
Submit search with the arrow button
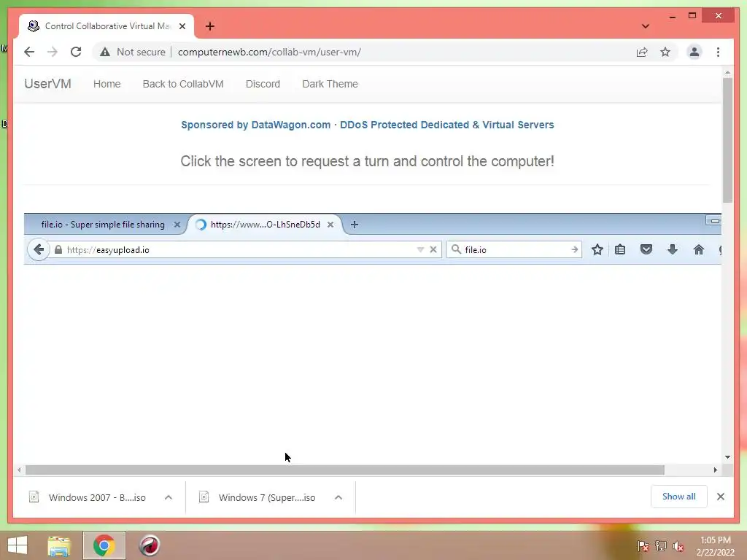click(x=575, y=249)
